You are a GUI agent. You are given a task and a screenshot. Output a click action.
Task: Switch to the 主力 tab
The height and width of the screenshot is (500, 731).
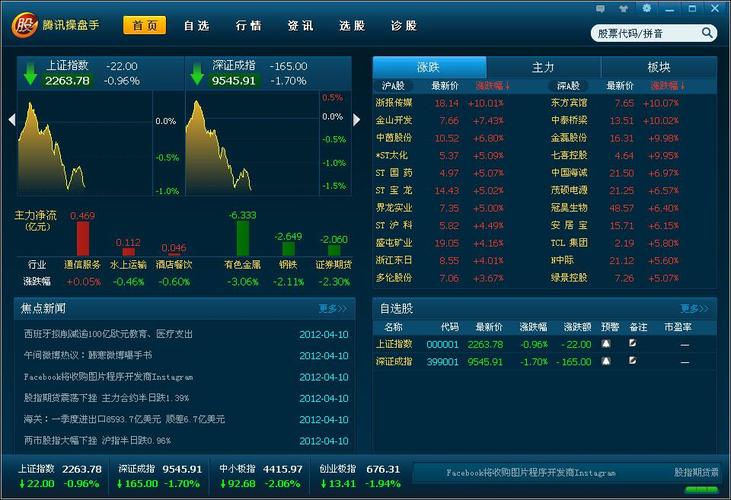[x=543, y=68]
